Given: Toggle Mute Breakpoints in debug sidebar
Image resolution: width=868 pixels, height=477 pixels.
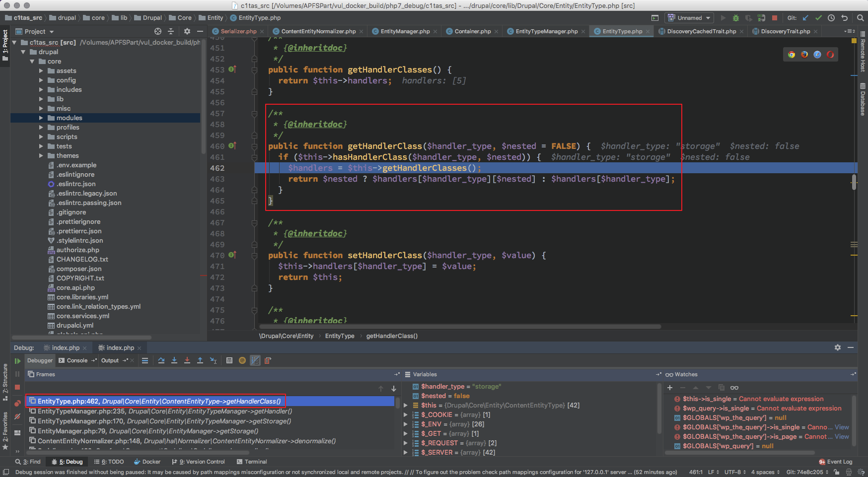Looking at the screenshot, I should pos(17,416).
